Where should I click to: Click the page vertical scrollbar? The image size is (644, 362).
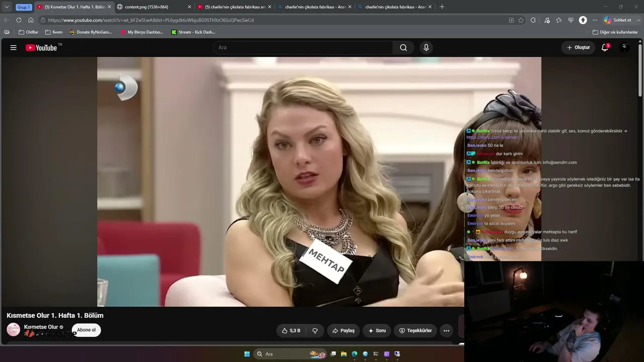tap(640, 70)
